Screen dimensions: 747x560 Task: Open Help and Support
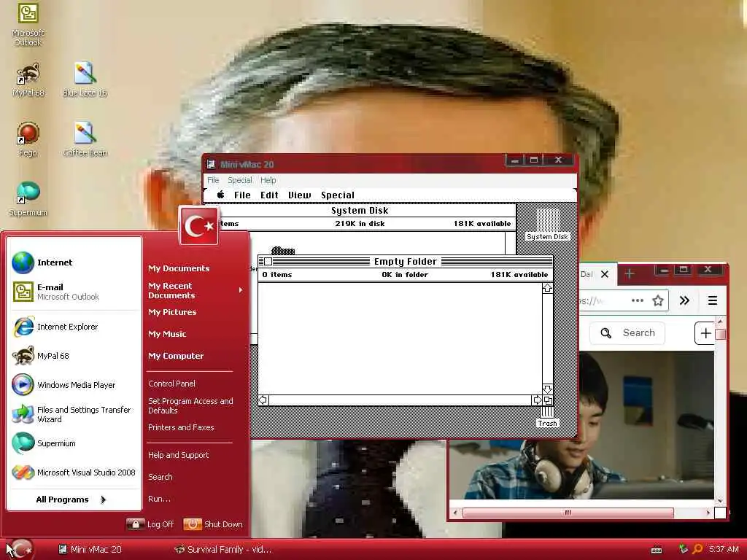click(x=178, y=455)
